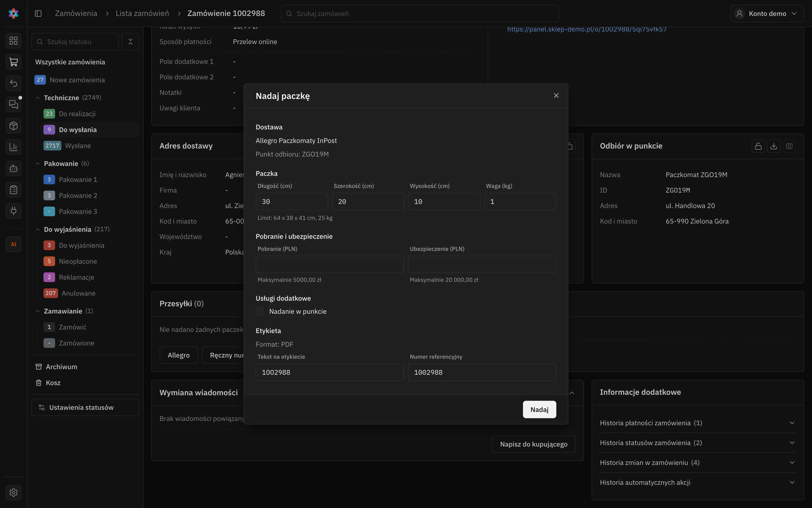Expand Historia automatycznych akcji section
This screenshot has width=812, height=508.
[x=698, y=482]
